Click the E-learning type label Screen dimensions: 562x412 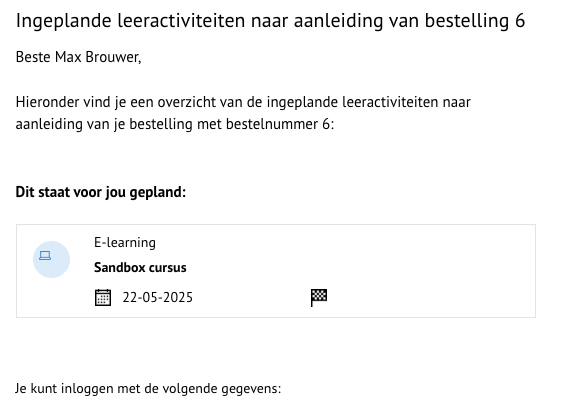point(125,243)
